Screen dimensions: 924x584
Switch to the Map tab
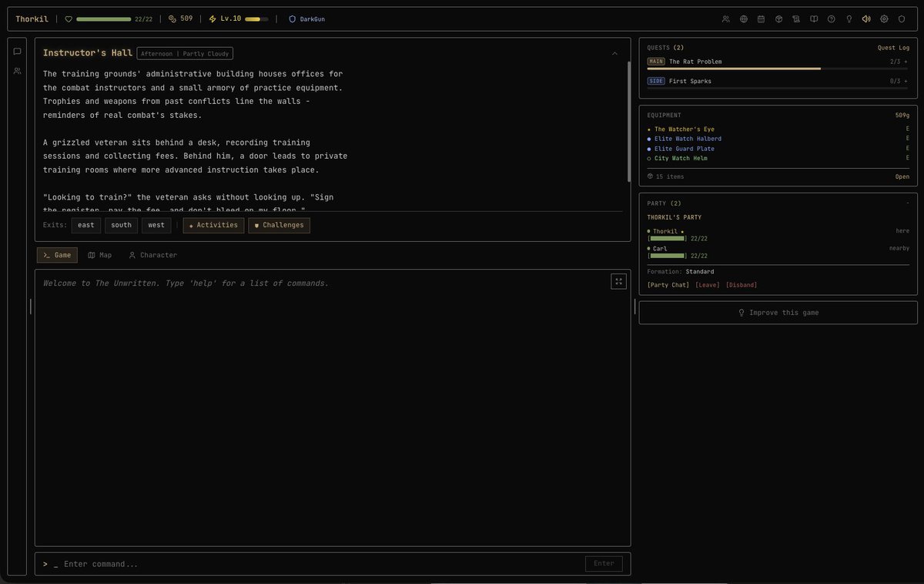100,255
